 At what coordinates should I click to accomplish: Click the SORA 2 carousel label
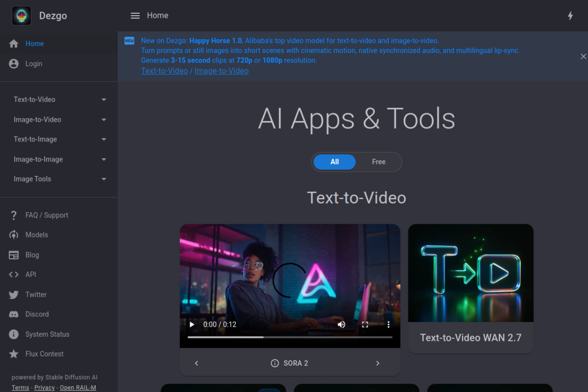(x=296, y=363)
